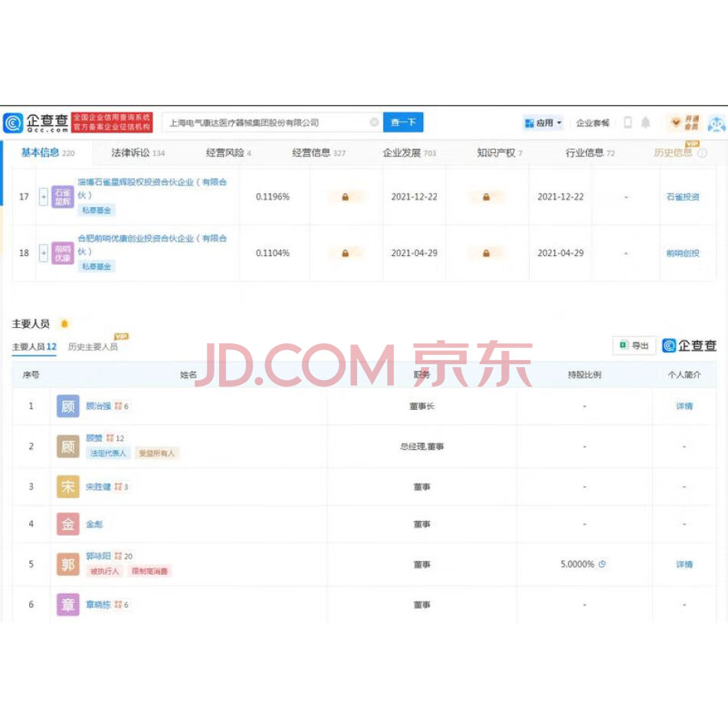Click the related-companies icon beside 宋胜健
Viewport: 728px width, 728px height.
point(118,487)
